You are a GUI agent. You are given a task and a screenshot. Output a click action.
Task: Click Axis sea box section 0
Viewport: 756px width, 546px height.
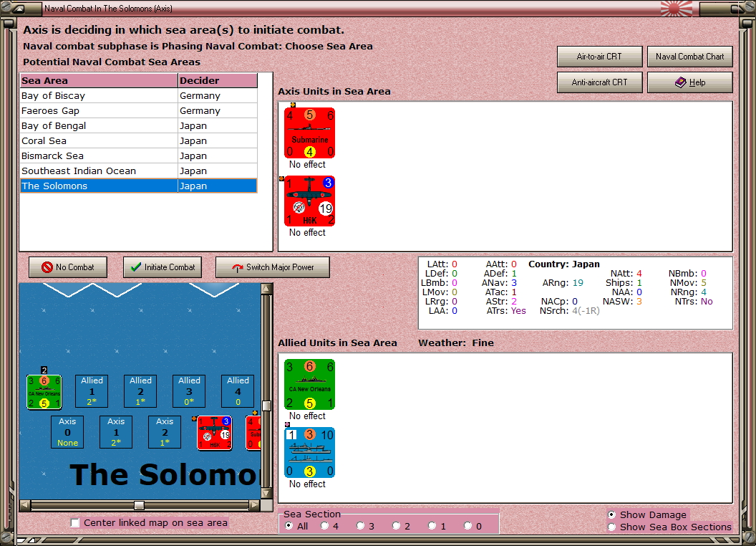(67, 432)
